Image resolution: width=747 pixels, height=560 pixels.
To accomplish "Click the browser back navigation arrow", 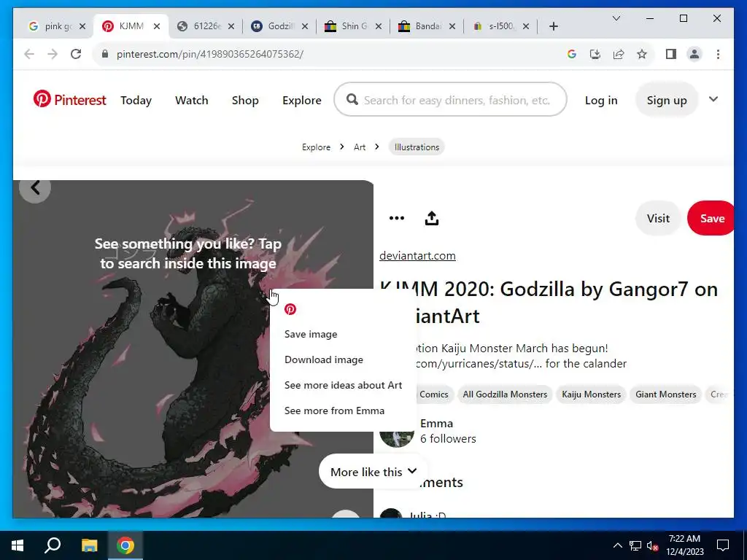I will [x=29, y=54].
